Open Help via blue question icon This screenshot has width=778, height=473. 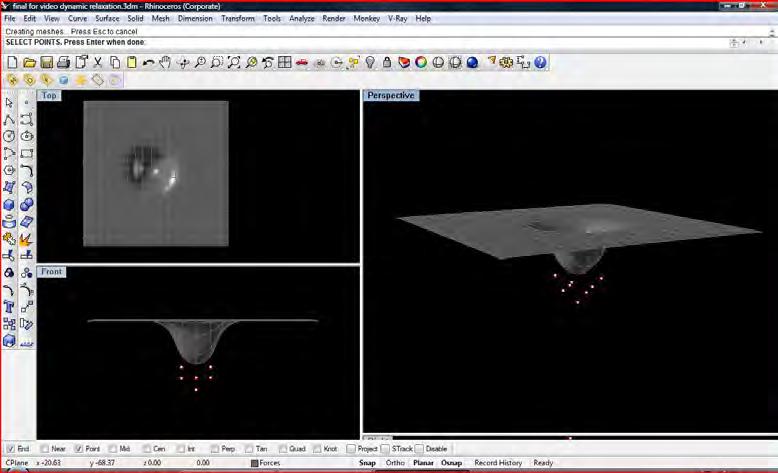pos(540,63)
